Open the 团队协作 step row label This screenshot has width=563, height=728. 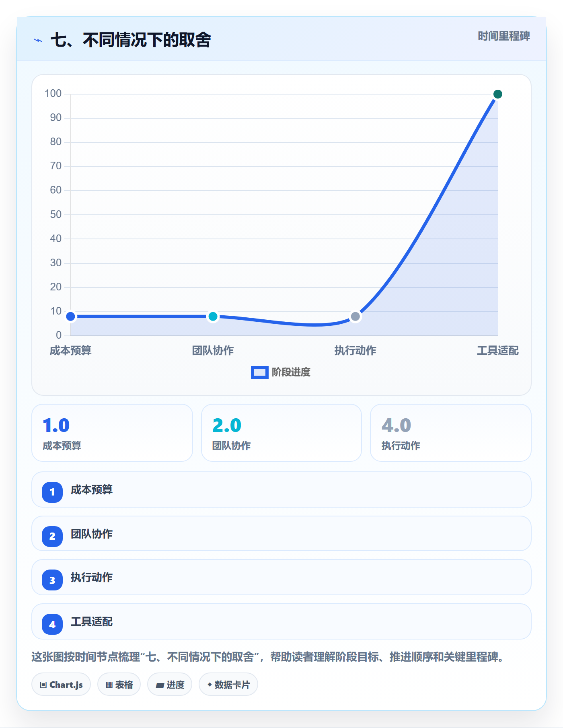point(92,534)
